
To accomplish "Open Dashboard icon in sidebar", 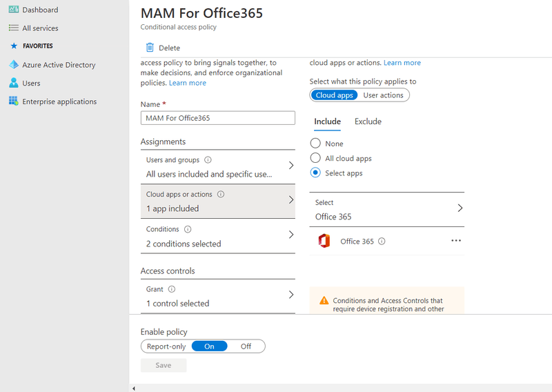I will (x=13, y=10).
